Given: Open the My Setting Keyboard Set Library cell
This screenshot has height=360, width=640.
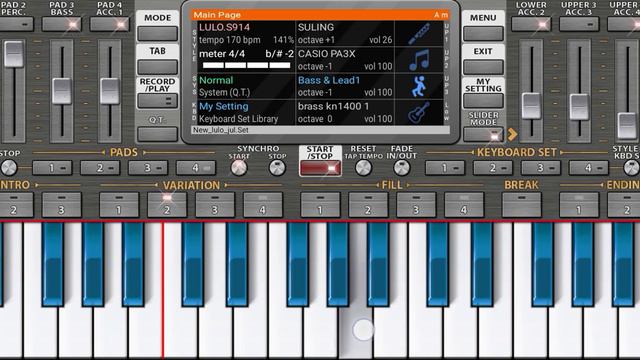Looking at the screenshot, I should (x=246, y=112).
